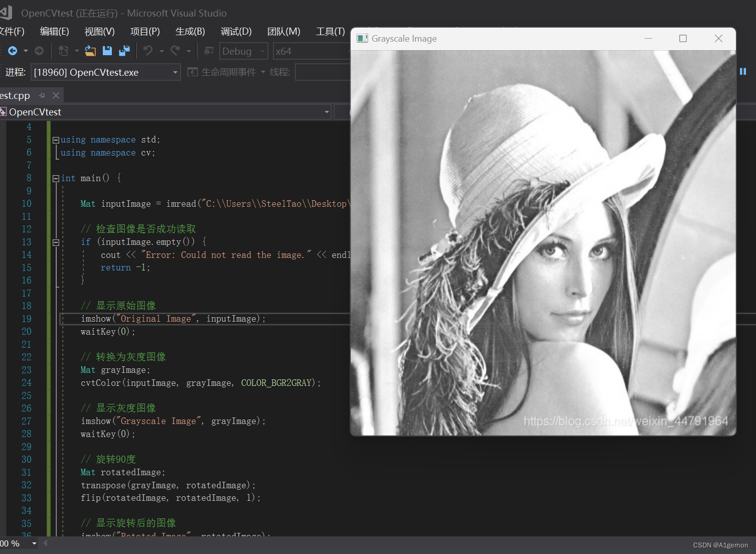Screen dimensions: 756x554
Task: Close the est.cpp editor tab
Action: [x=56, y=95]
